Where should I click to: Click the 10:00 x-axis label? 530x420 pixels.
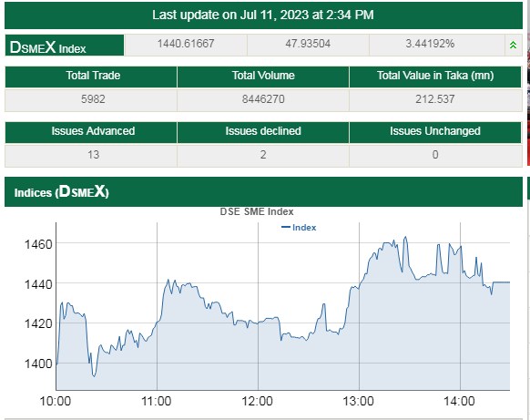[x=56, y=402]
